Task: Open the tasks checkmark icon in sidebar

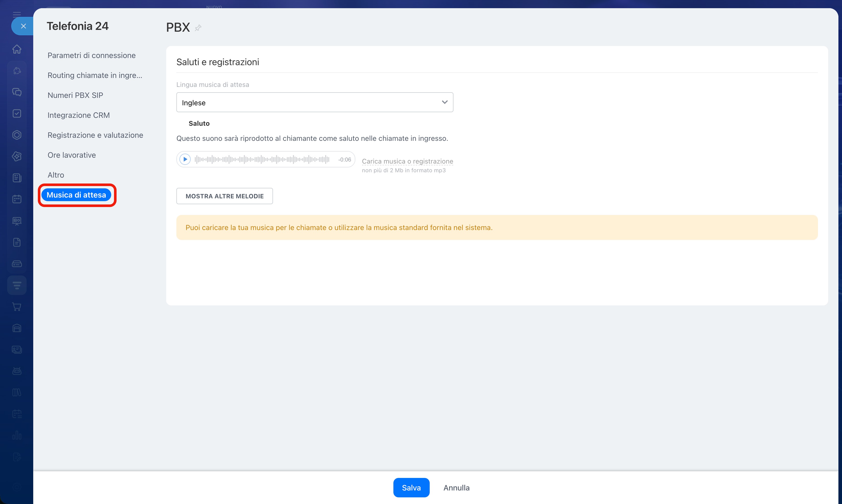Action: 17,113
